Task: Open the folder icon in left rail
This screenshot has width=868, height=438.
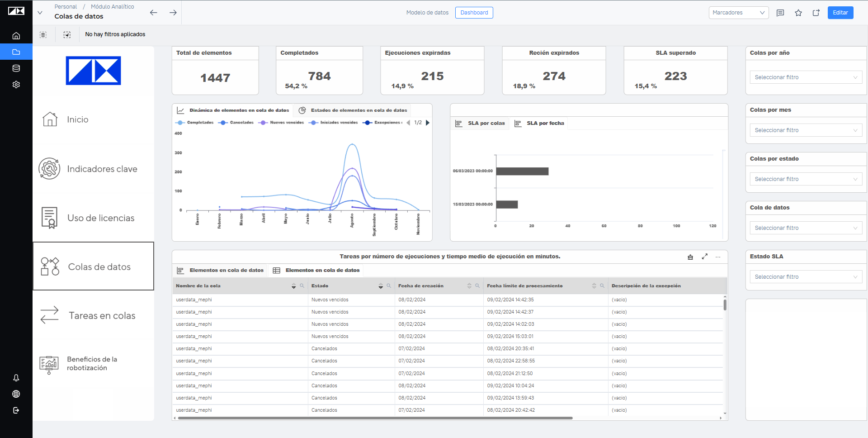Action: pyautogui.click(x=16, y=52)
